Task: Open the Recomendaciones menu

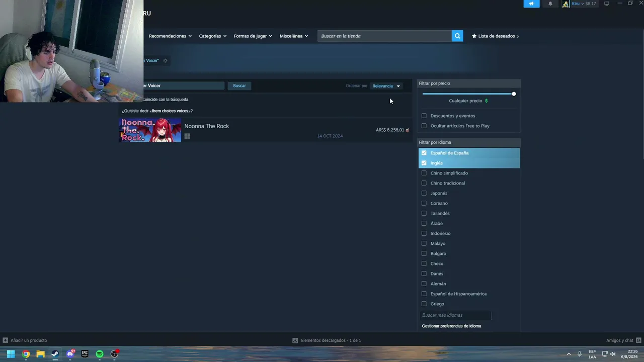Action: pos(170,36)
